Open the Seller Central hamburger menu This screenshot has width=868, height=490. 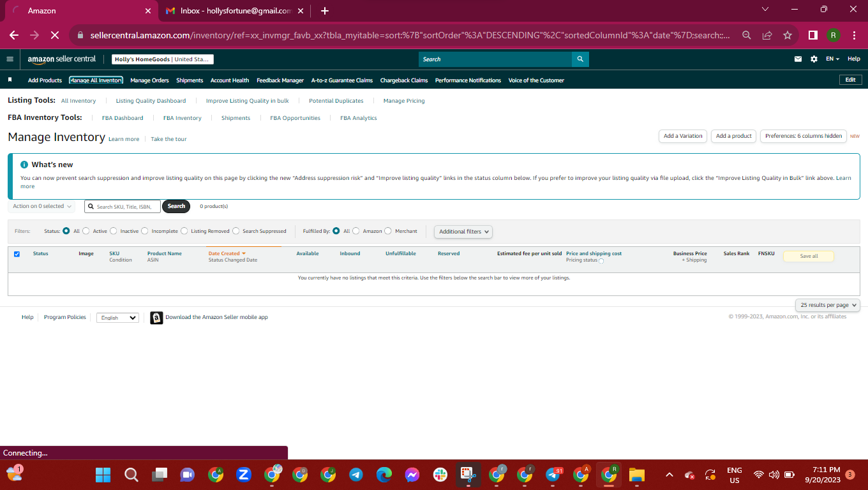click(10, 59)
